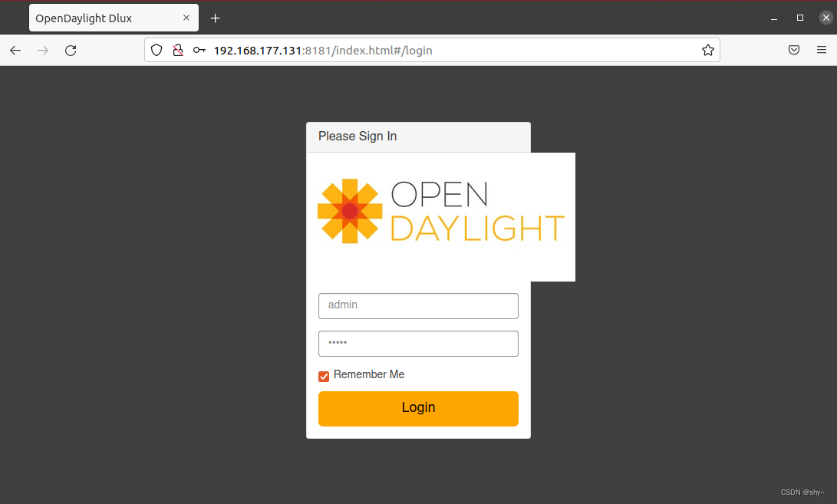Screen dimensions: 837x504
Task: Open the tracking protection shield icon
Action: tap(157, 50)
